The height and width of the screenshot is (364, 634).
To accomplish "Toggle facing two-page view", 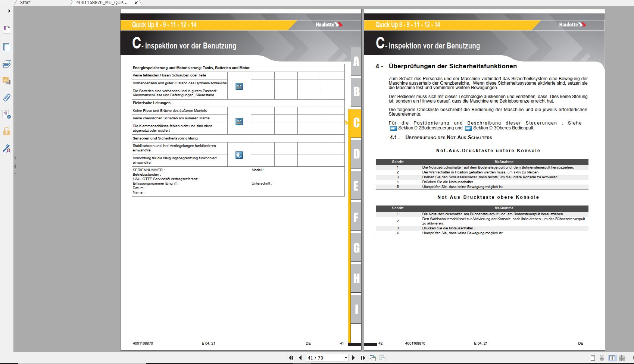I will click(x=612, y=358).
